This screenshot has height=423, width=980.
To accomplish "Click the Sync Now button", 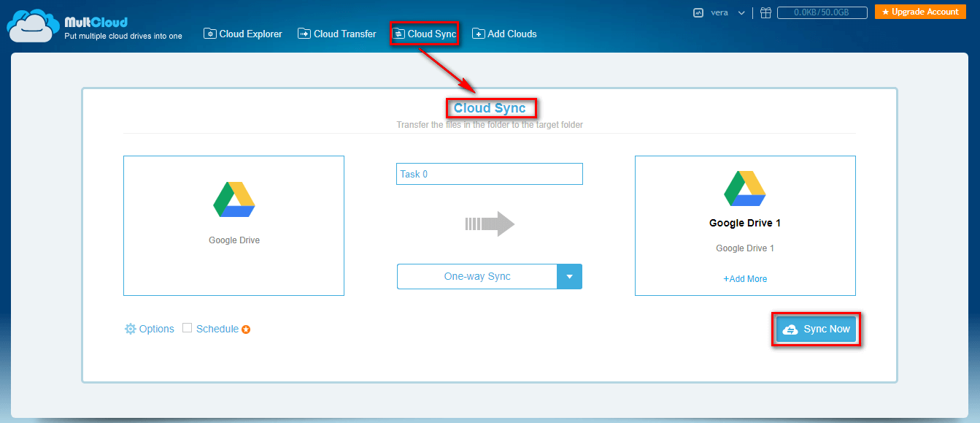I will (817, 329).
